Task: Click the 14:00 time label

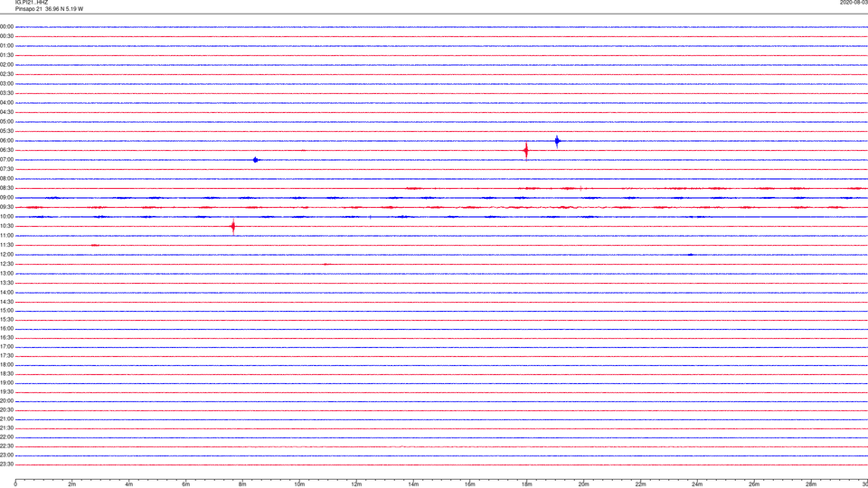Action: tap(6, 293)
